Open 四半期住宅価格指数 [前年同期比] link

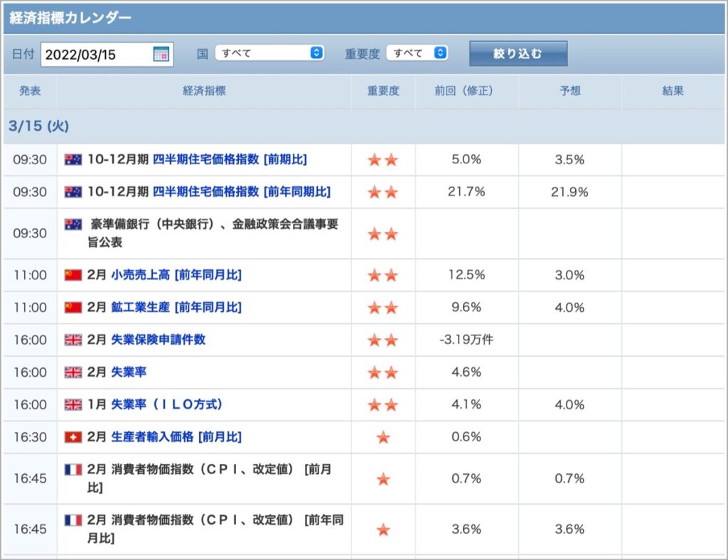pos(242,192)
